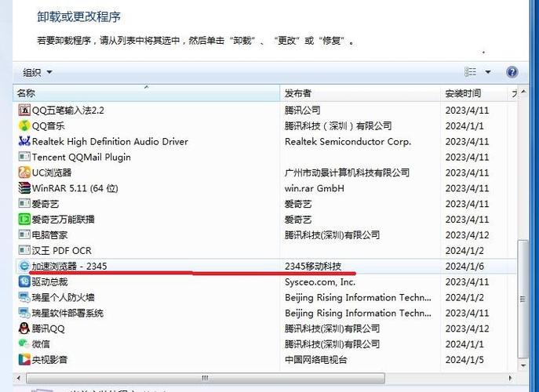Click the WinRAR 5.11 icon
This screenshot has height=392, width=539.
[24, 188]
